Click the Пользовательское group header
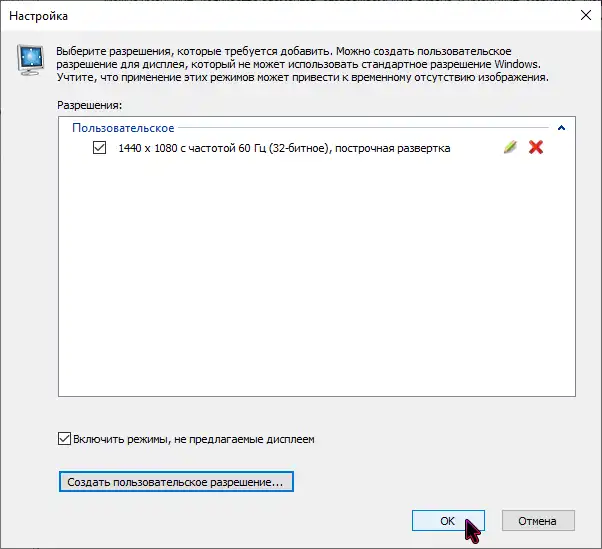The width and height of the screenshot is (602, 549). pos(123,128)
